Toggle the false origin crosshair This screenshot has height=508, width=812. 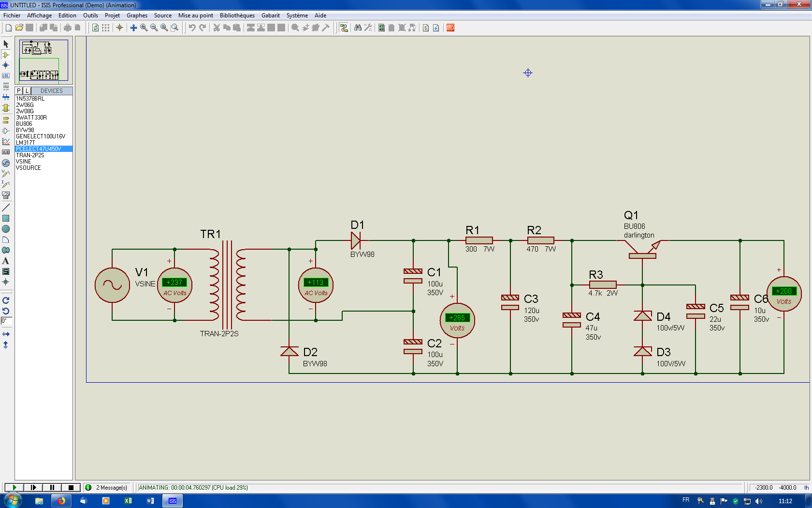coord(119,28)
